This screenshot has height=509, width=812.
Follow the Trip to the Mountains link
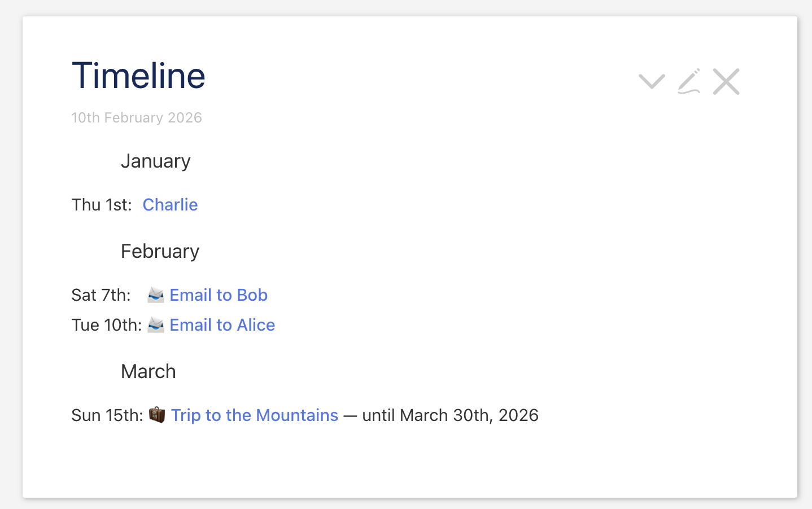point(255,415)
